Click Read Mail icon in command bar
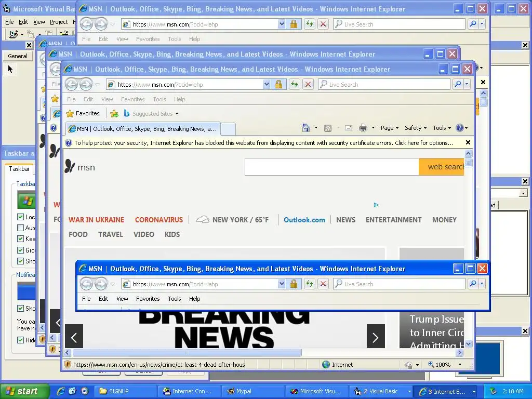The height and width of the screenshot is (399, 532). 349,128
